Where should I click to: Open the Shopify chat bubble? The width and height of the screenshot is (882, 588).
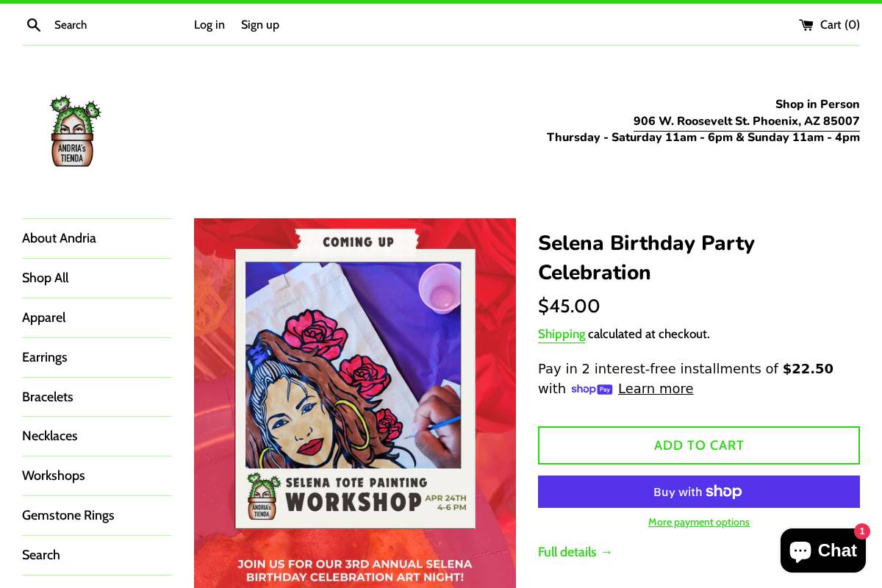coord(823,551)
